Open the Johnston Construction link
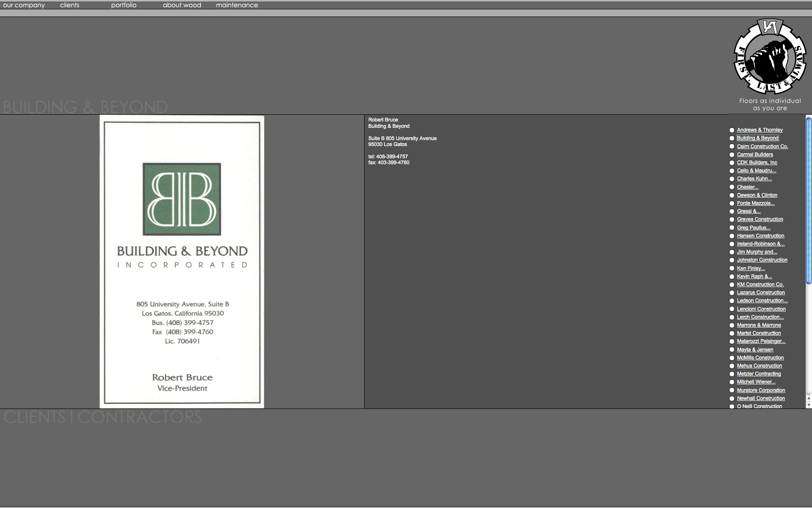812x508 pixels. [x=762, y=260]
